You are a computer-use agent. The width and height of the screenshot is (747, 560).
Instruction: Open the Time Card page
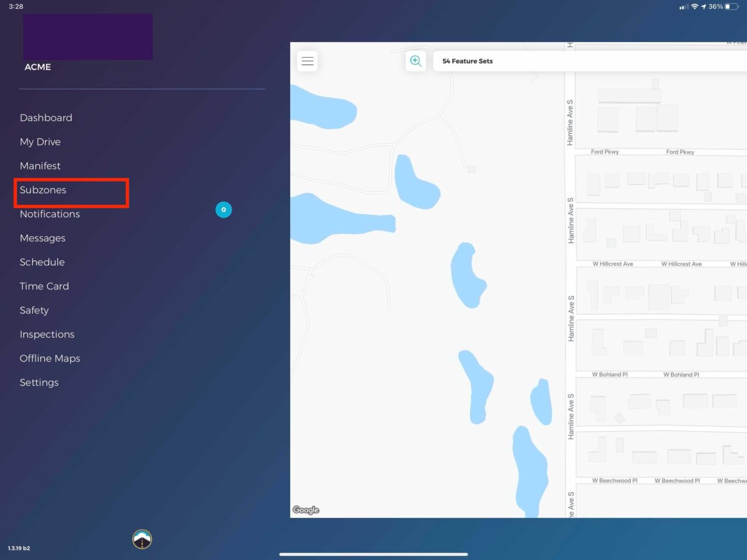(44, 286)
